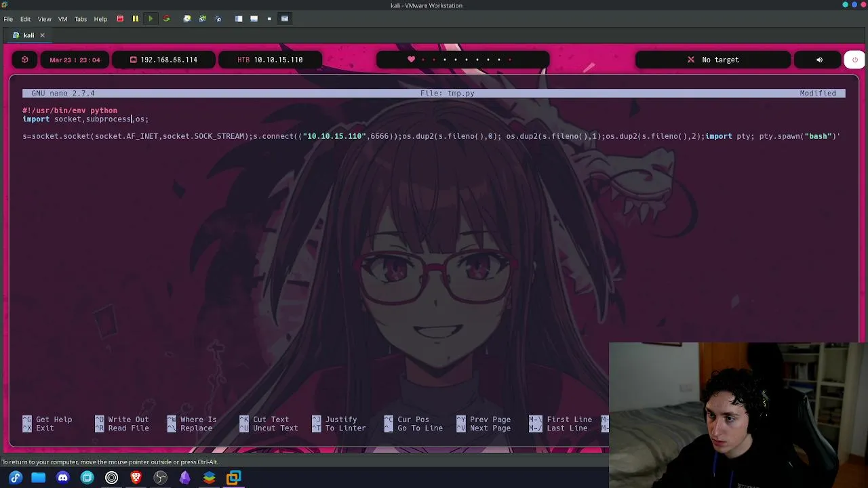
Task: Click the heart icon in workspace bar
Action: (411, 60)
